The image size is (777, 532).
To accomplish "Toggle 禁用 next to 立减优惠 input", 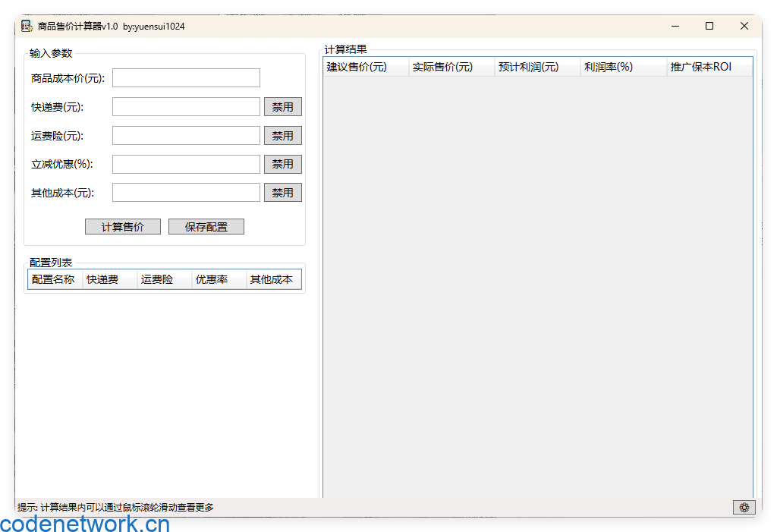I will pos(282,164).
